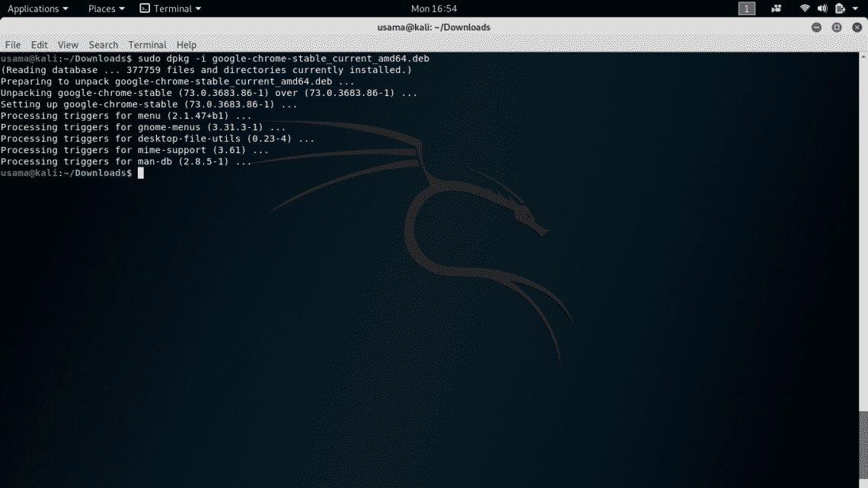Image resolution: width=868 pixels, height=488 pixels.
Task: Expand the system menu arrow
Action: click(x=857, y=9)
